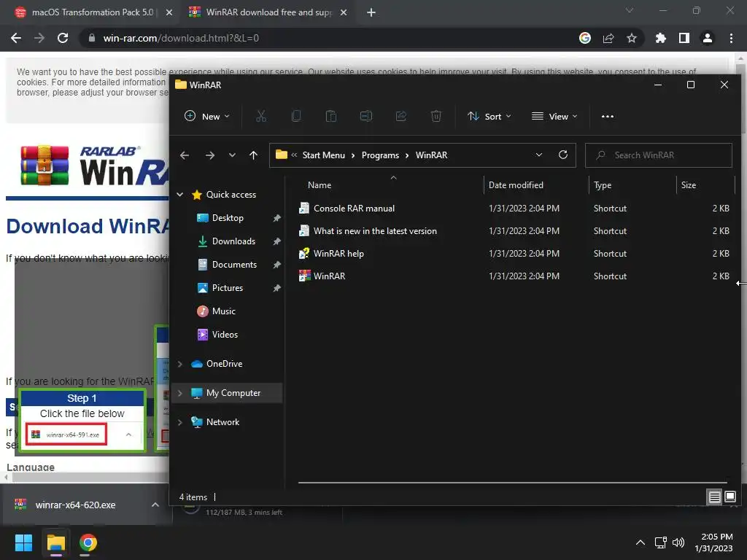
Task: Click the Google icon in address bar
Action: pos(585,38)
